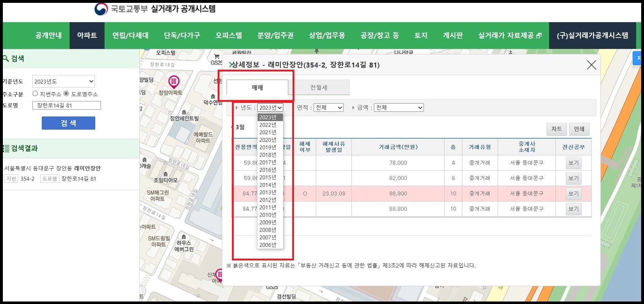Click 정암아파트 map marker
The image size is (644, 304).
point(174,82)
